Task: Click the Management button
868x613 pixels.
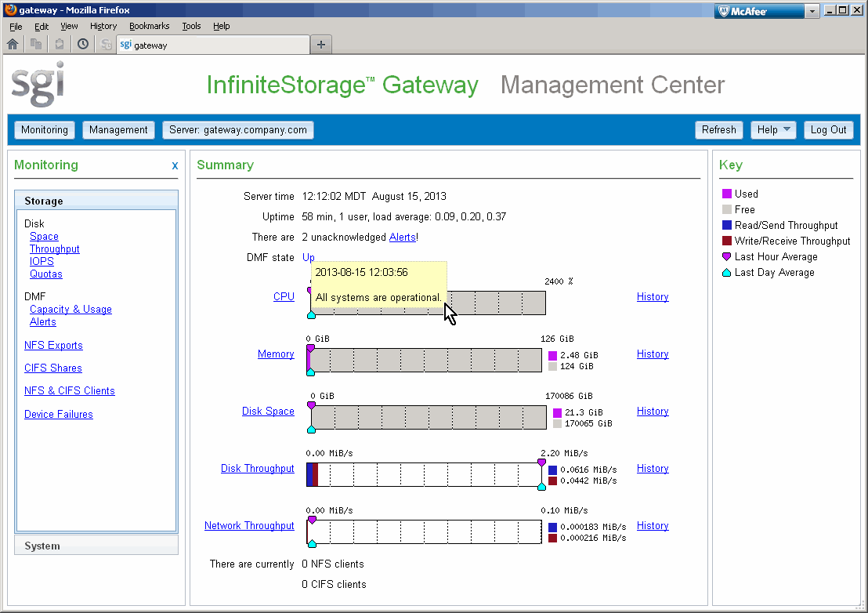Action: pos(118,129)
